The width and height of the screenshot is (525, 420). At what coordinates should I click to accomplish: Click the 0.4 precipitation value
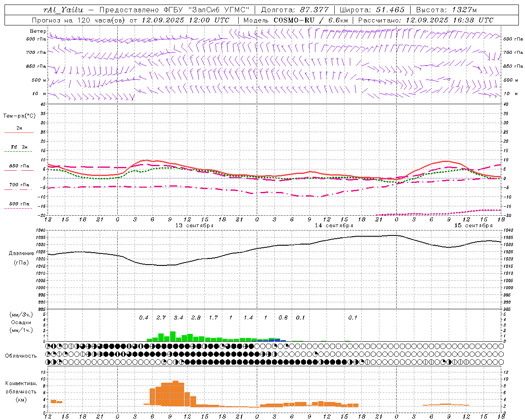click(x=144, y=318)
